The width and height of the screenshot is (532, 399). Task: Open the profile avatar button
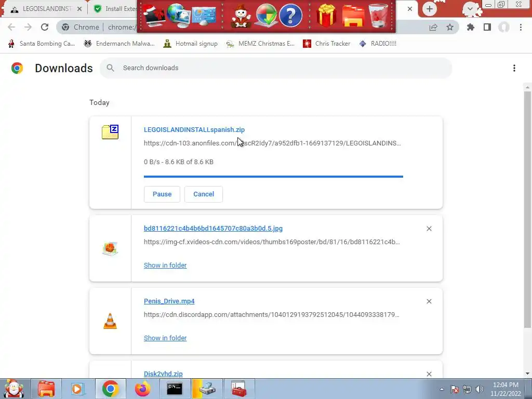click(504, 27)
